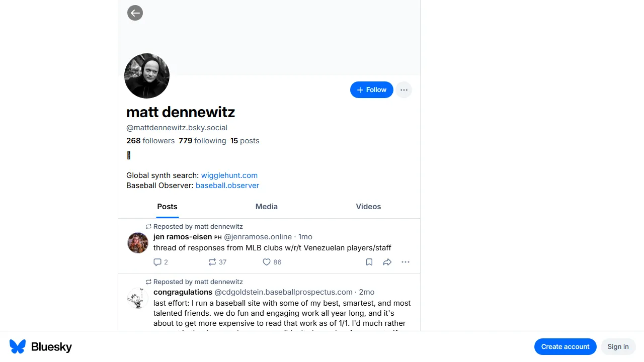This screenshot has height=362, width=644.
Task: Open the Videos tab
Action: coord(368,207)
